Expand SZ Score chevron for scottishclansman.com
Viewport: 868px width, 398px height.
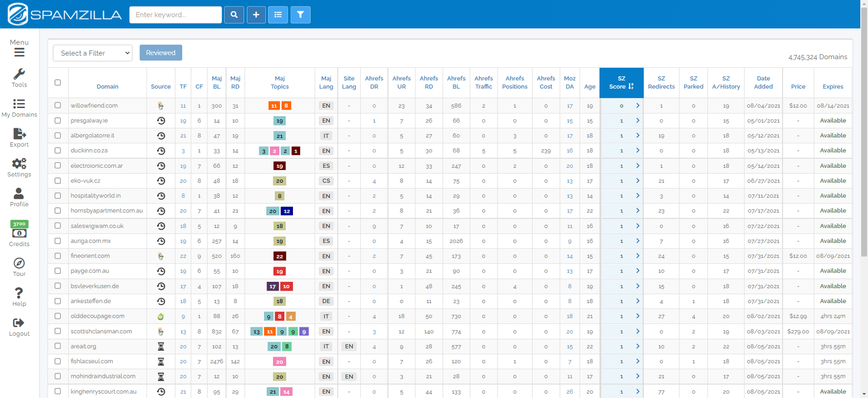(637, 331)
